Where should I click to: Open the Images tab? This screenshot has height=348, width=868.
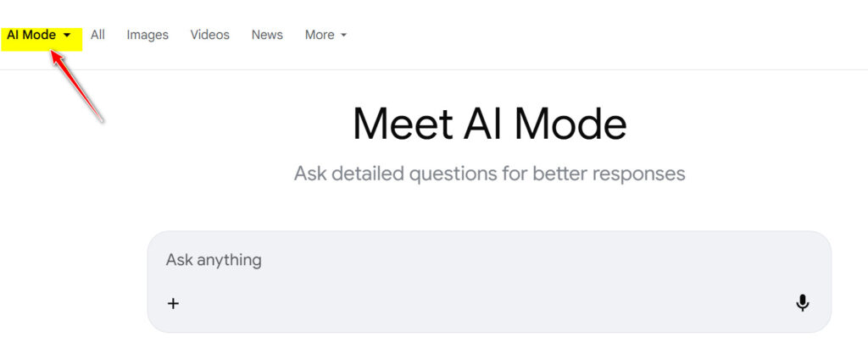pyautogui.click(x=147, y=35)
